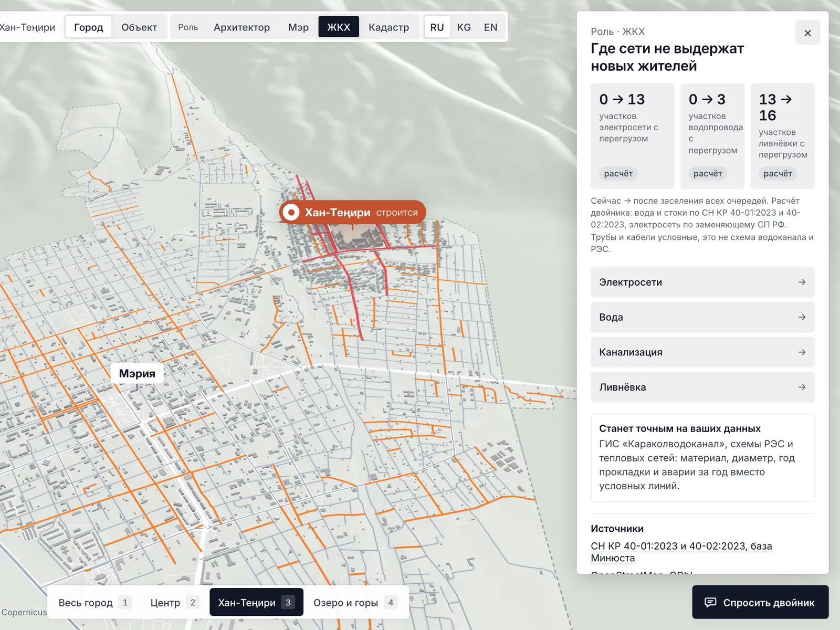Screen dimensions: 840x630
Task: Switch language to EN
Action: tap(490, 27)
